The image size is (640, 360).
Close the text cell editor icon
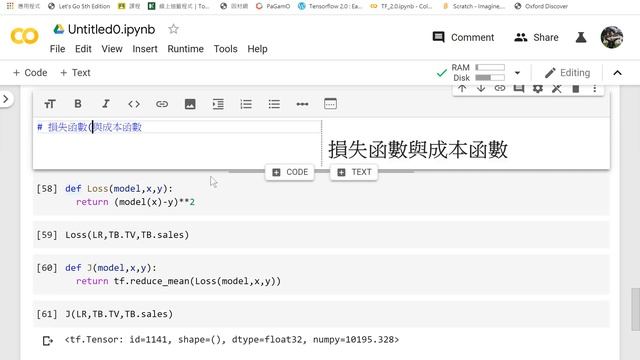pos(557,88)
